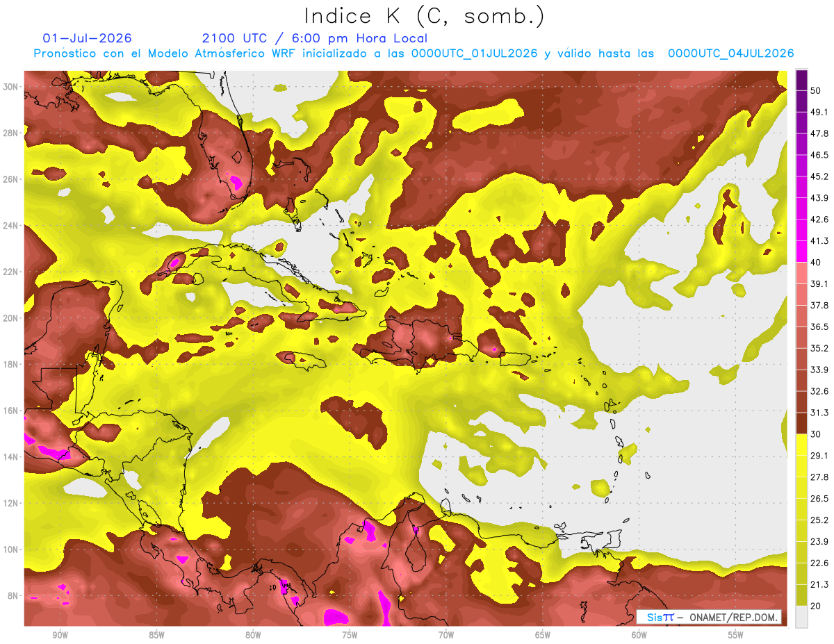Click the '29.1' legend value

click(x=819, y=456)
